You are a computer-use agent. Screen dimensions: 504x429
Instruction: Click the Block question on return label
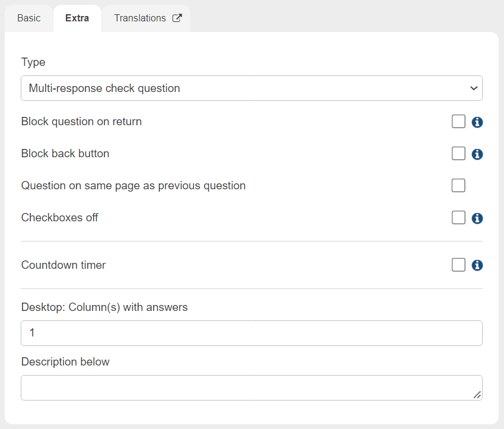pos(81,122)
